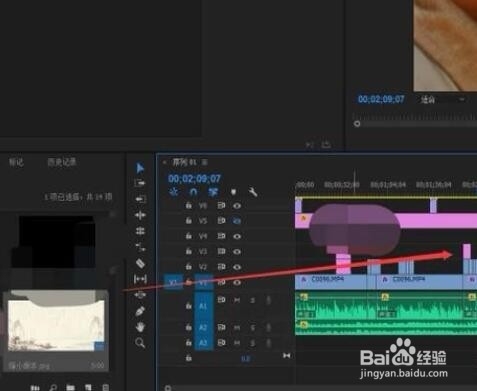Hide track V1 output eye
Image resolution: width=477 pixels, height=391 pixels.
point(237,283)
